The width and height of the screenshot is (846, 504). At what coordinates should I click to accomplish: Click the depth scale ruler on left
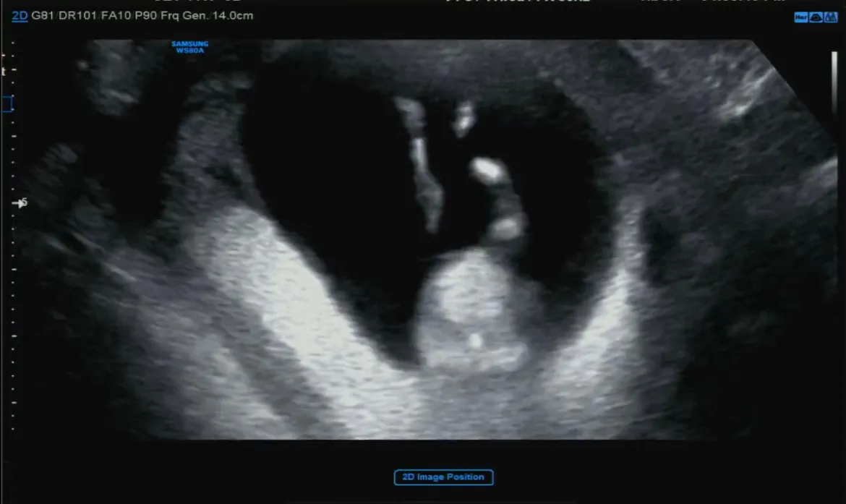click(x=13, y=237)
